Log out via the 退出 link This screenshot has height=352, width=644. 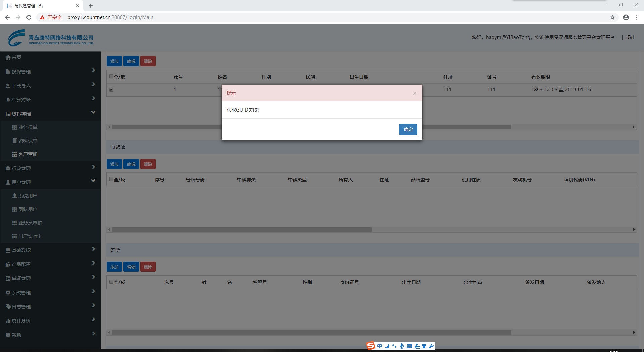(631, 37)
